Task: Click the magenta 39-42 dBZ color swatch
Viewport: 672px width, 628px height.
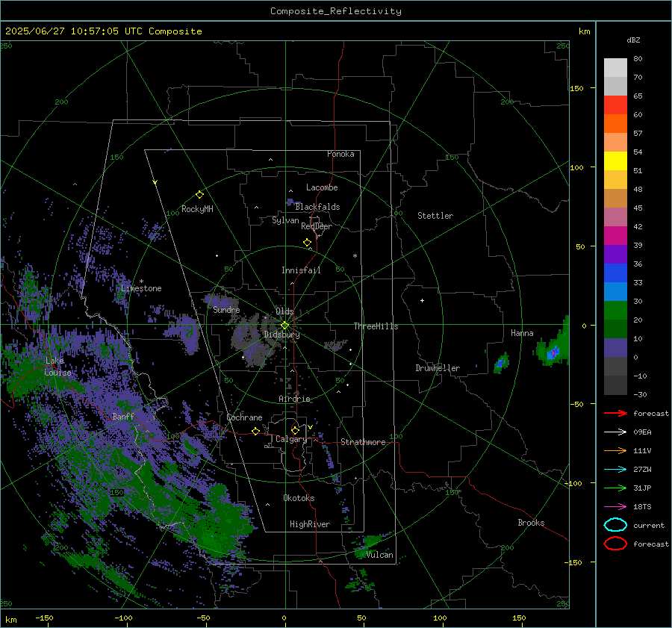Action: pyautogui.click(x=615, y=235)
